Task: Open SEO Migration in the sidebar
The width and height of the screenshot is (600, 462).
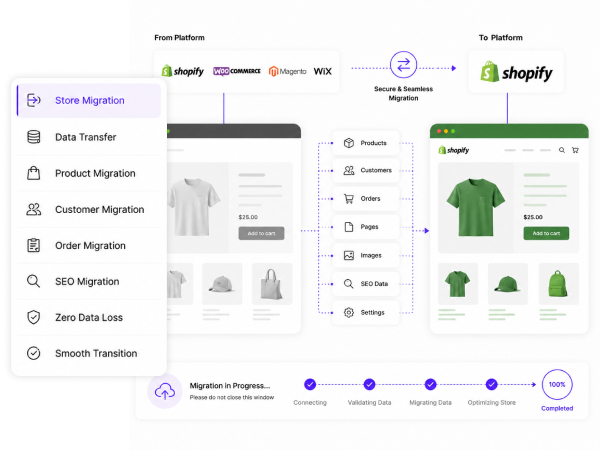Action: pyautogui.click(x=89, y=281)
